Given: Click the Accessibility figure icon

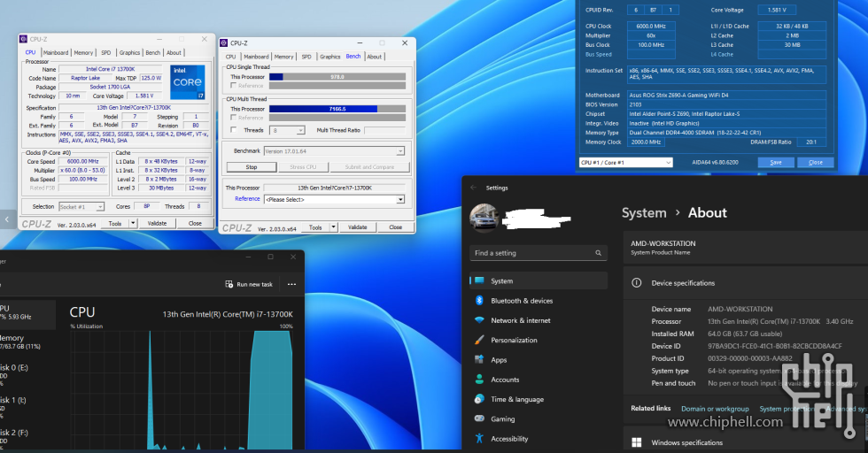Looking at the screenshot, I should tap(480, 439).
